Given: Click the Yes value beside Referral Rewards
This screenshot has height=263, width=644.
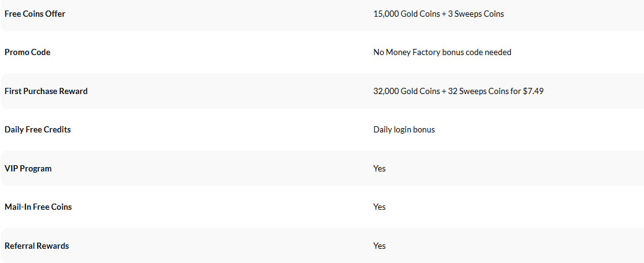Looking at the screenshot, I should [x=379, y=246].
